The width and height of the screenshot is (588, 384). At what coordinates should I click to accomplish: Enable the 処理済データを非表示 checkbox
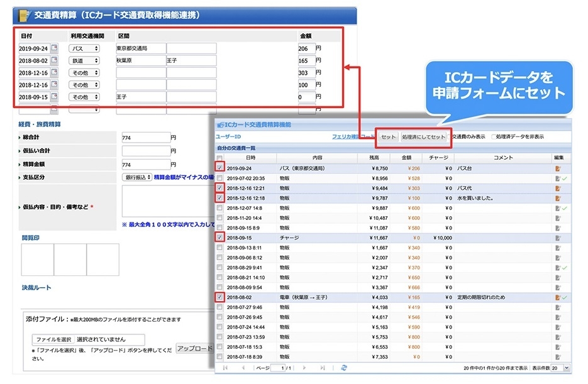tap(492, 137)
